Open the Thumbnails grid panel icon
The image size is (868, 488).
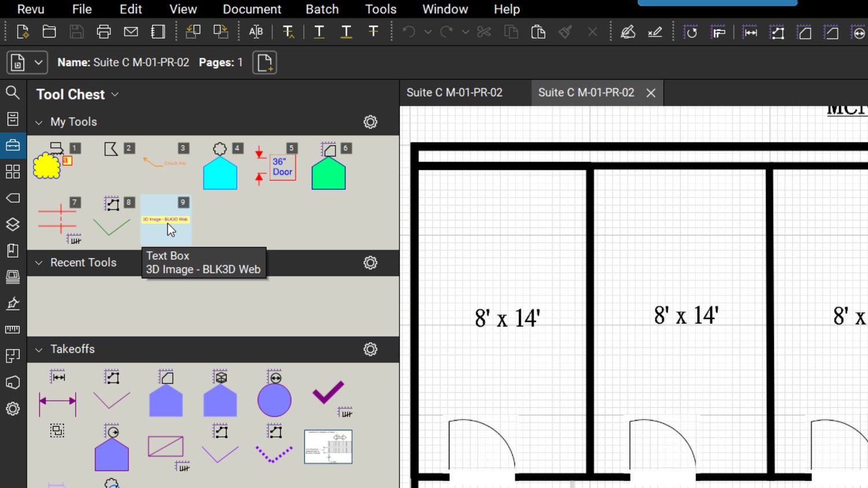[12, 171]
